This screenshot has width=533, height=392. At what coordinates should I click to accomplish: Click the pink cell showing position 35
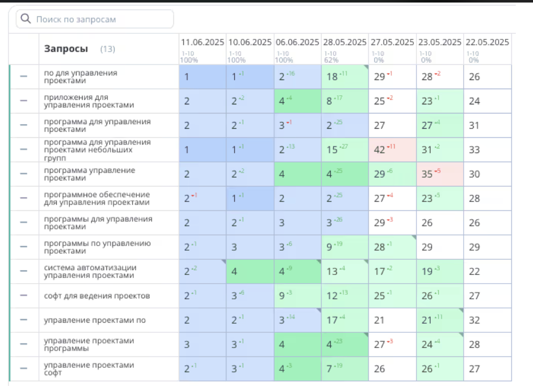tap(440, 174)
